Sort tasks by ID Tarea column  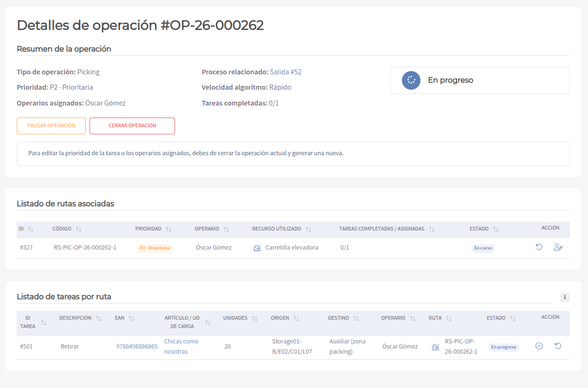(44, 322)
